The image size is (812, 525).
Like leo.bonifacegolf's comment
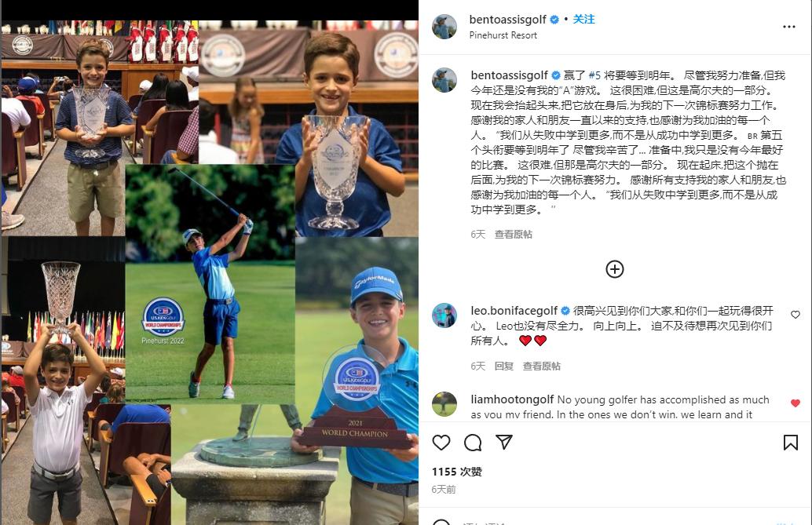(796, 314)
